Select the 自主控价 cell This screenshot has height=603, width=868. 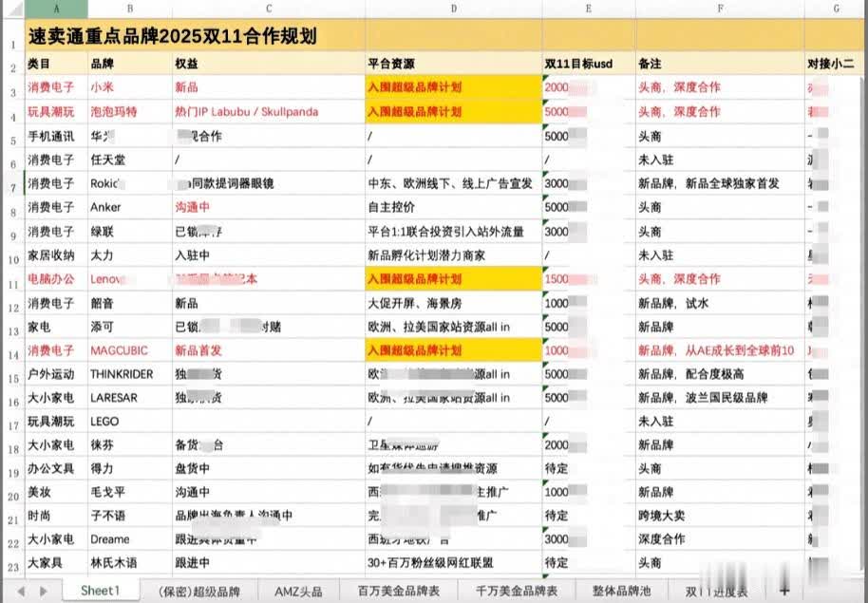tap(454, 207)
